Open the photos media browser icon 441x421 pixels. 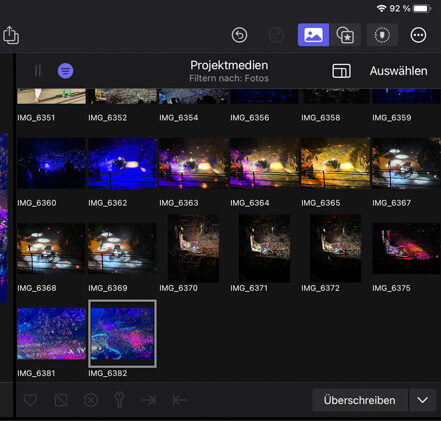point(313,35)
